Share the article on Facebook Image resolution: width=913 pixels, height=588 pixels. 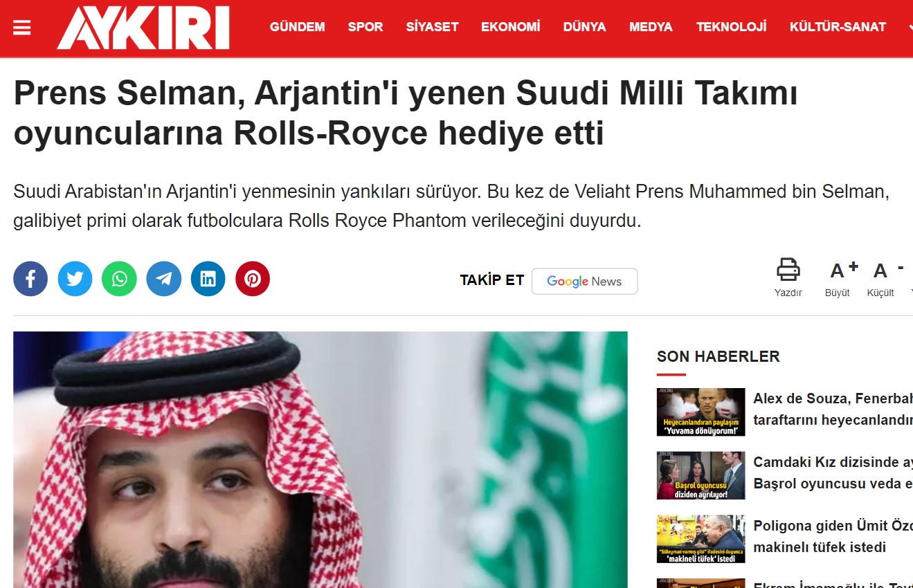point(30,279)
